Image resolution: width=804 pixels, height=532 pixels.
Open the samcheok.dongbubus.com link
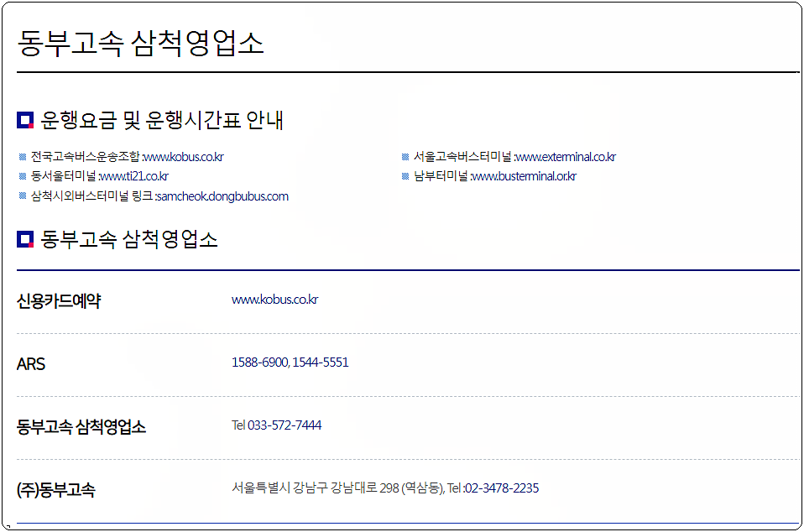222,196
